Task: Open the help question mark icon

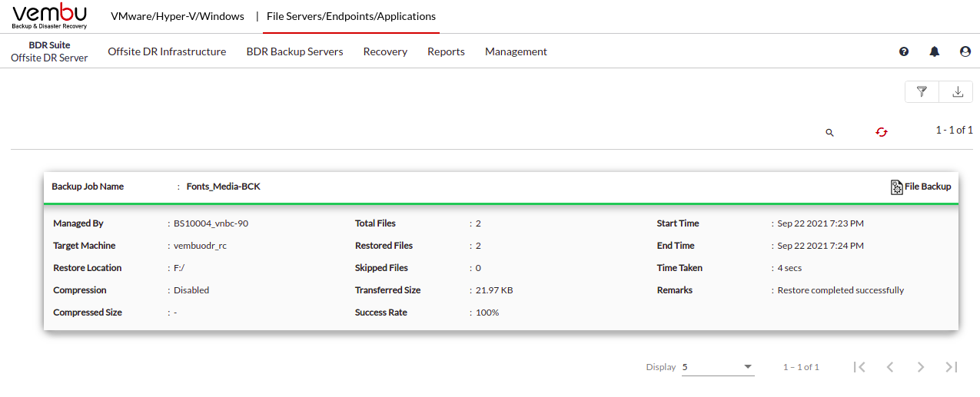Action: pyautogui.click(x=904, y=51)
